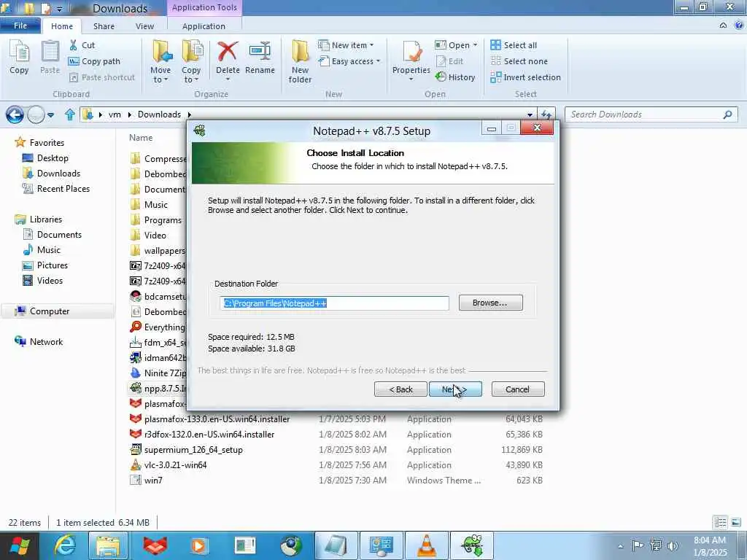The image size is (747, 560).
Task: Switch to the Application ribbon tab
Action: point(204,26)
